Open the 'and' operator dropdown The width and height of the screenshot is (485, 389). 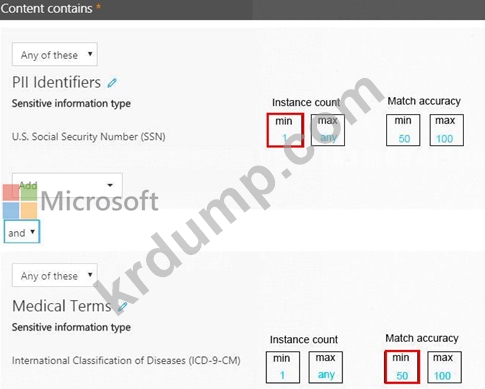[22, 231]
